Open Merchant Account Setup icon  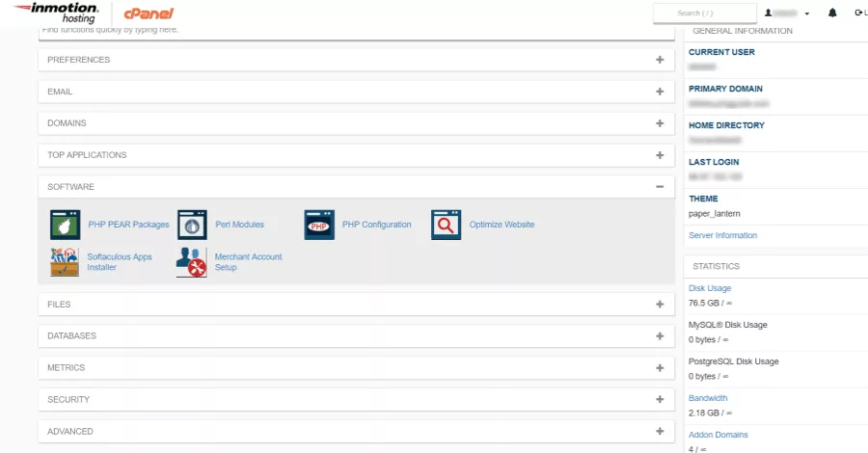pyautogui.click(x=192, y=262)
